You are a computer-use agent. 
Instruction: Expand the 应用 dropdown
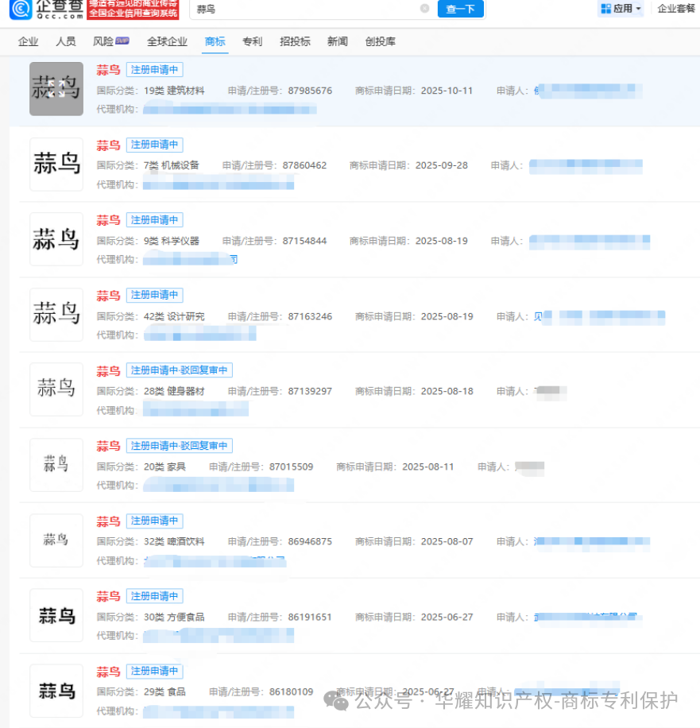tap(621, 9)
